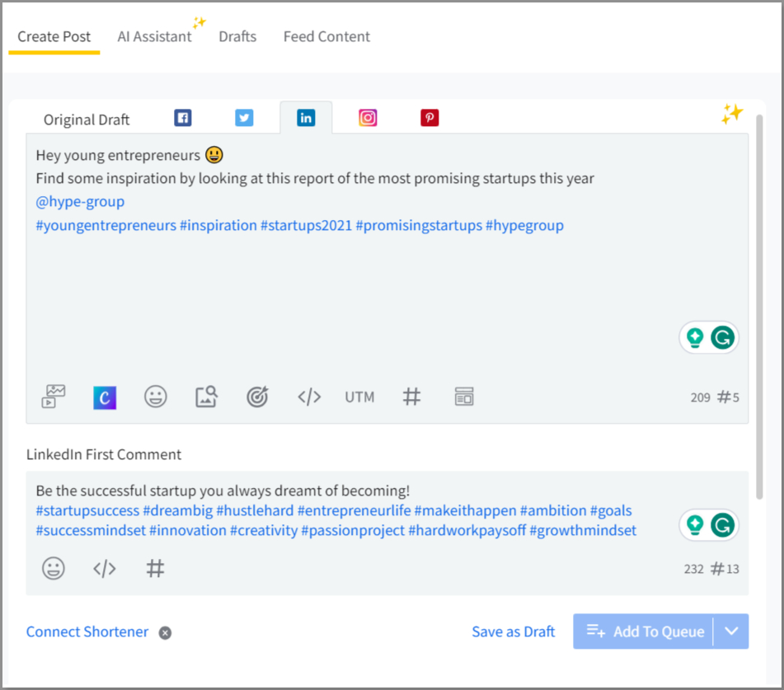The width and height of the screenshot is (784, 690).
Task: Open emoji picker for LinkedIn first comment
Action: [x=54, y=568]
